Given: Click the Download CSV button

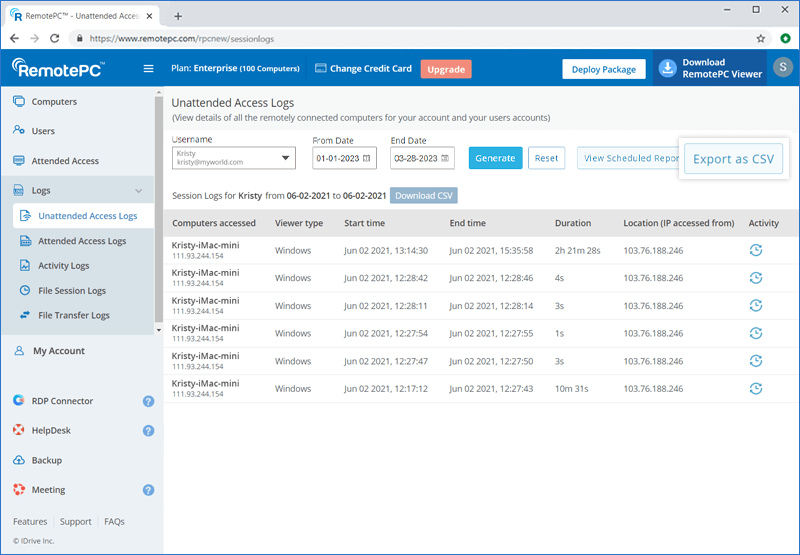Looking at the screenshot, I should point(423,195).
